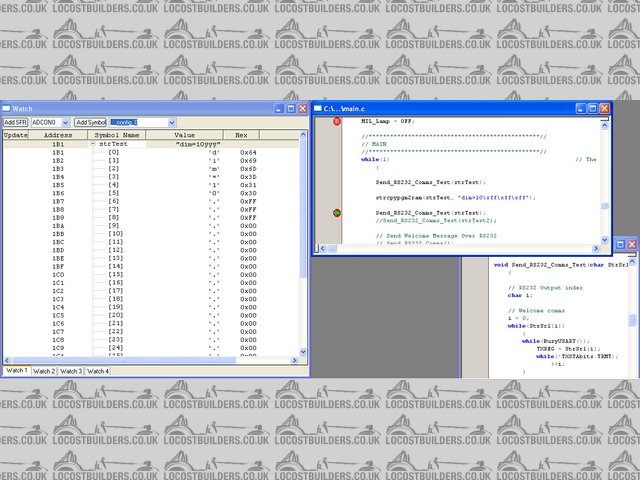The height and width of the screenshot is (480, 640).
Task: Click the Add Symbol button
Action: (91, 122)
